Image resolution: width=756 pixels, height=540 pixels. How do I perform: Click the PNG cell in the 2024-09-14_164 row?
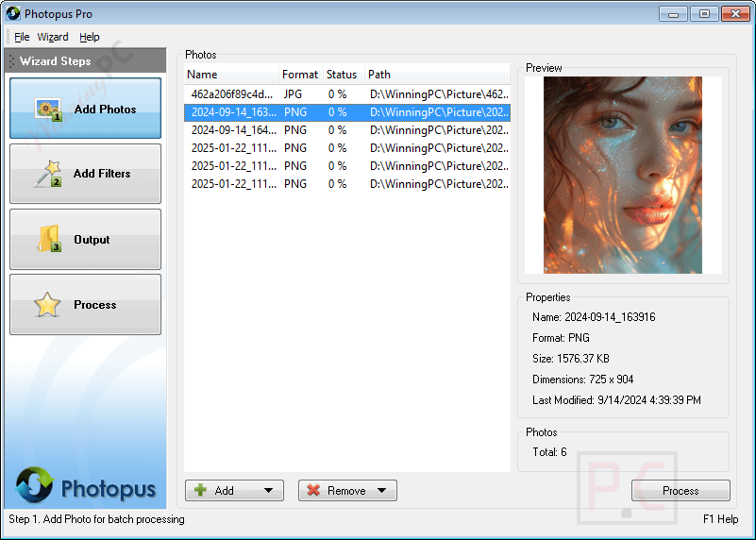coord(295,130)
